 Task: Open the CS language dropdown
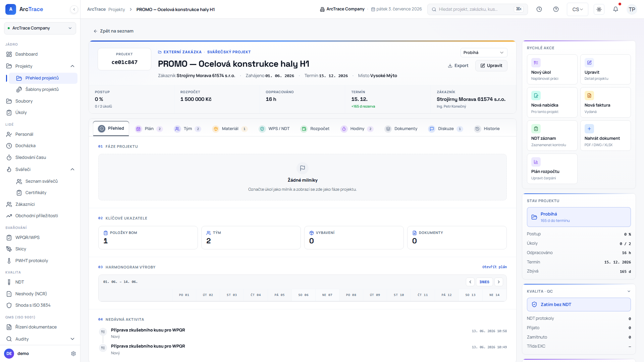pos(578,9)
